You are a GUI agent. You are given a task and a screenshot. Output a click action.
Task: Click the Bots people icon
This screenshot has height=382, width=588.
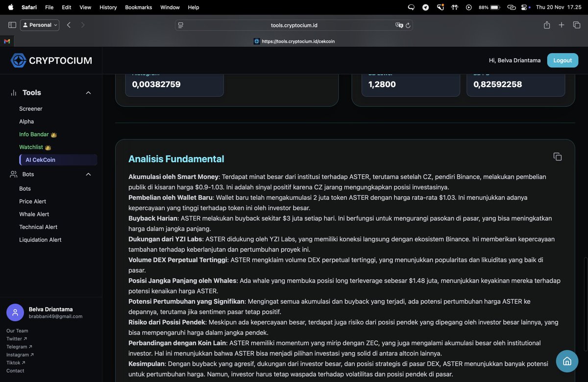14,174
